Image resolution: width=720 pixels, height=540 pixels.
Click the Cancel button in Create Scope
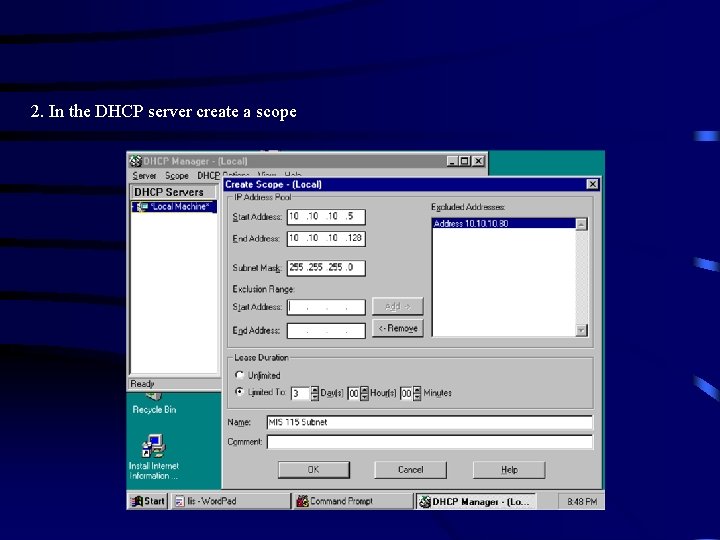click(411, 470)
